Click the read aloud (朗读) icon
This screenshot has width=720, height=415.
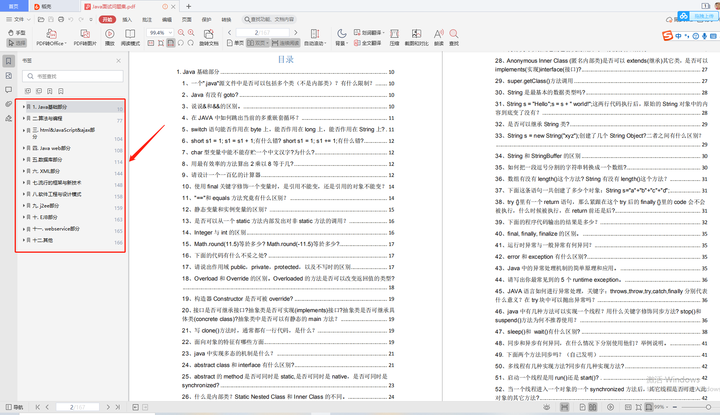click(439, 37)
